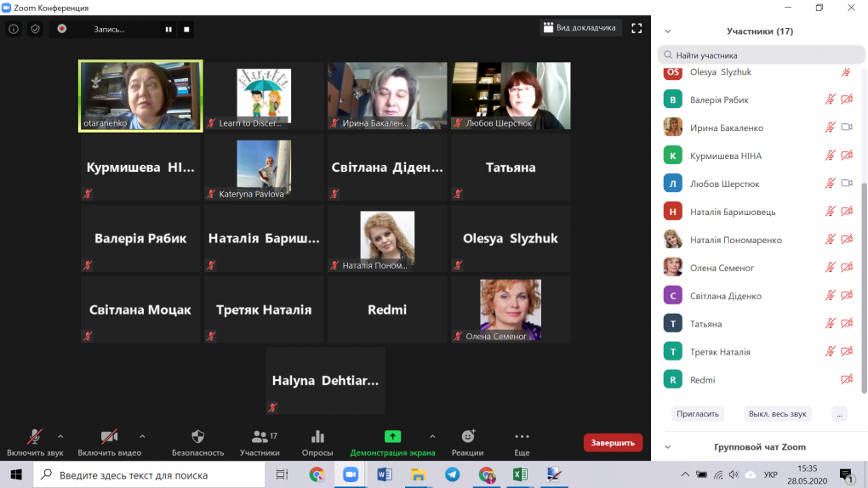
Task: Open audio options arrow next to microphone
Action: (60, 436)
